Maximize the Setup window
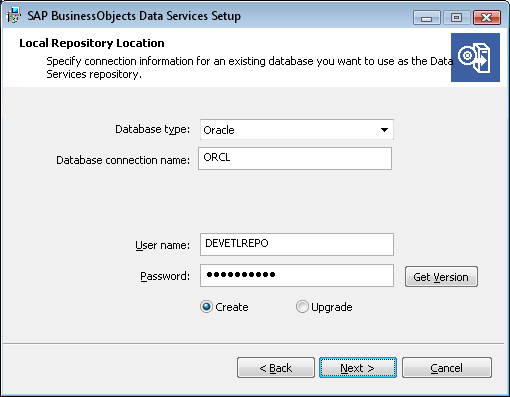 (456, 17)
